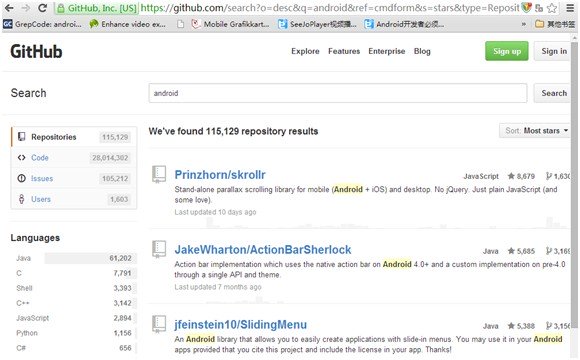Filter results by Shell language
This screenshot has width=580, height=360.
coord(74,288)
